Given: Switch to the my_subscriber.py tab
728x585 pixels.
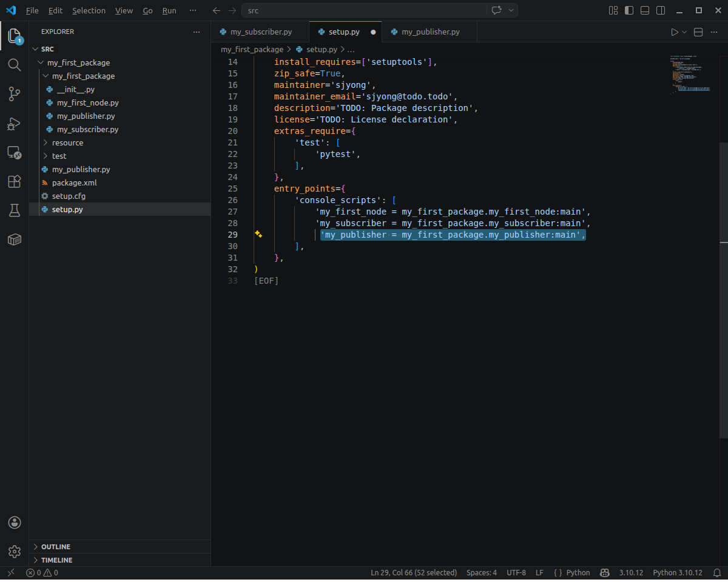Looking at the screenshot, I should pyautogui.click(x=260, y=32).
